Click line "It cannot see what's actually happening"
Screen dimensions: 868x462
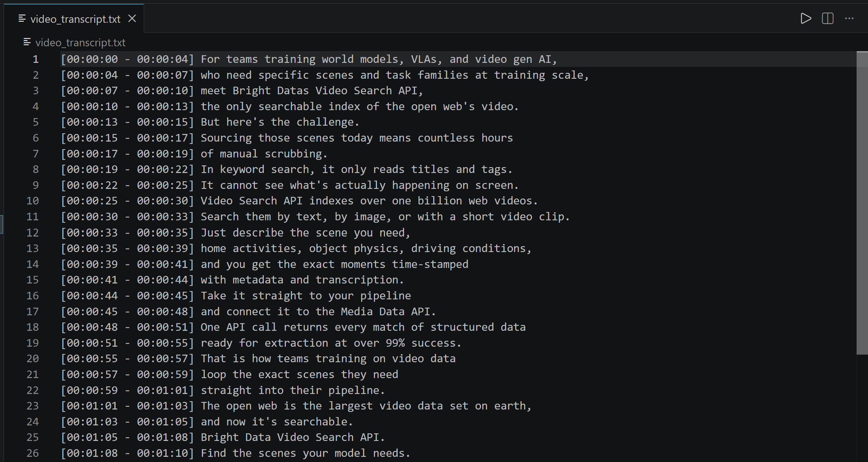coord(360,185)
